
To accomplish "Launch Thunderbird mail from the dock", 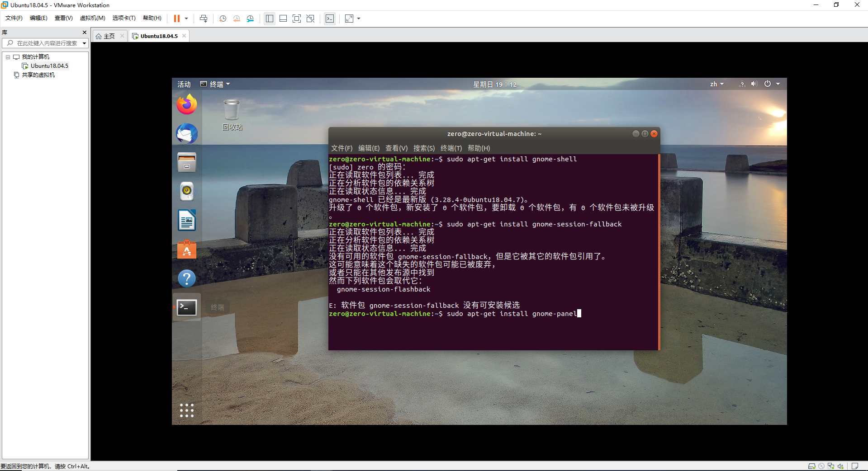I will (x=187, y=134).
